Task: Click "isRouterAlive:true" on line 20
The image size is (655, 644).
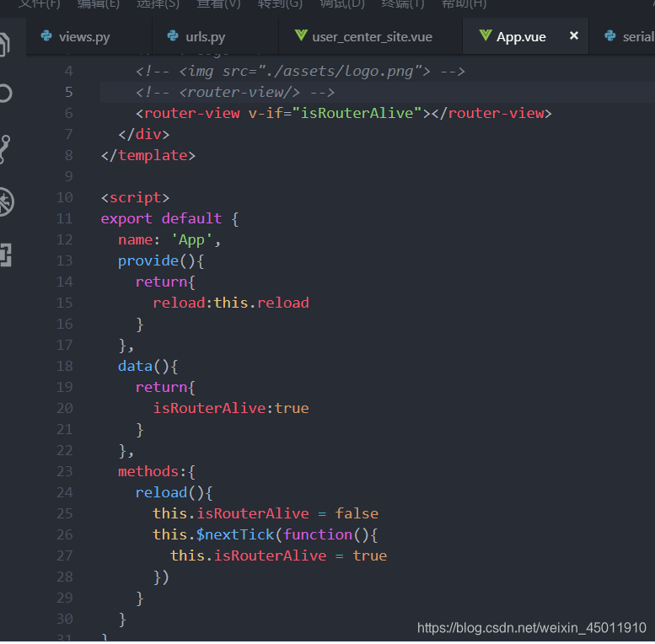Action: (231, 408)
